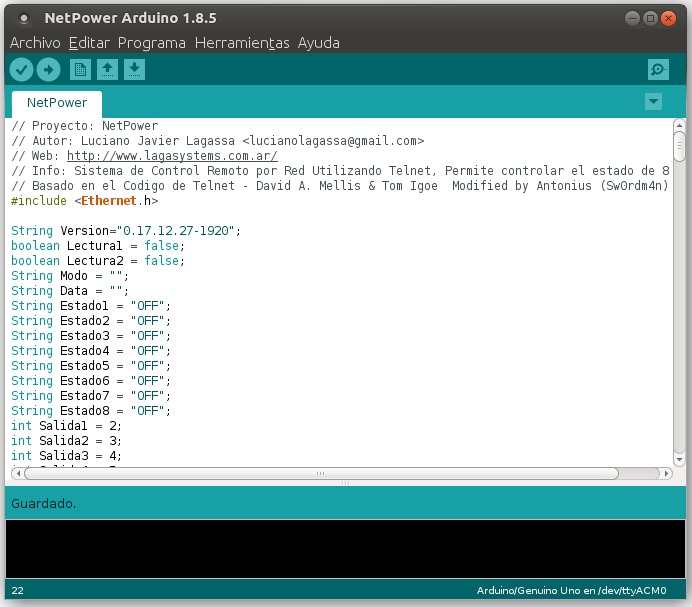Click the horizontal scrollbar right arrow
Screen dimensions: 692x607
coord(666,474)
